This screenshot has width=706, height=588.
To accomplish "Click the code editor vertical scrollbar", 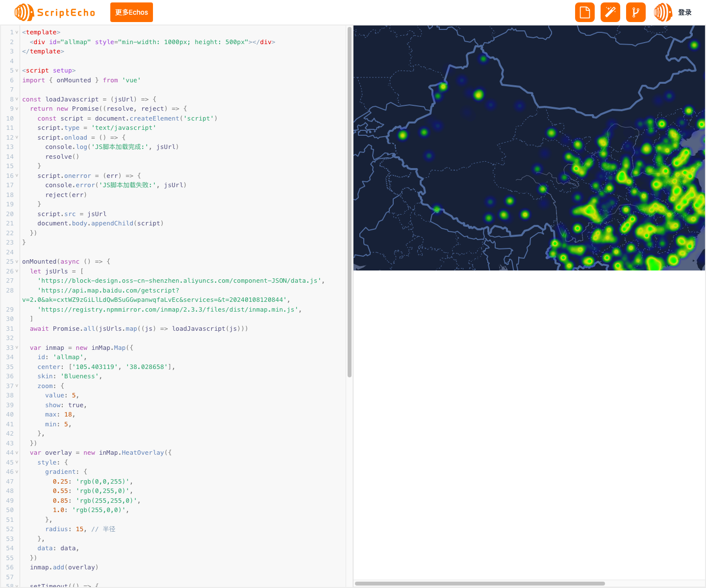I will [350, 202].
